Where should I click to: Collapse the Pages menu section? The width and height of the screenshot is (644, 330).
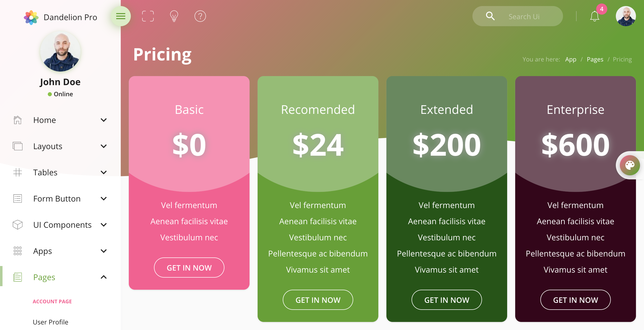click(x=104, y=277)
